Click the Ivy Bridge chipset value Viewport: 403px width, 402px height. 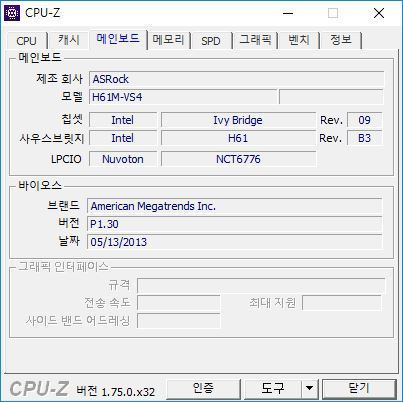pyautogui.click(x=238, y=120)
